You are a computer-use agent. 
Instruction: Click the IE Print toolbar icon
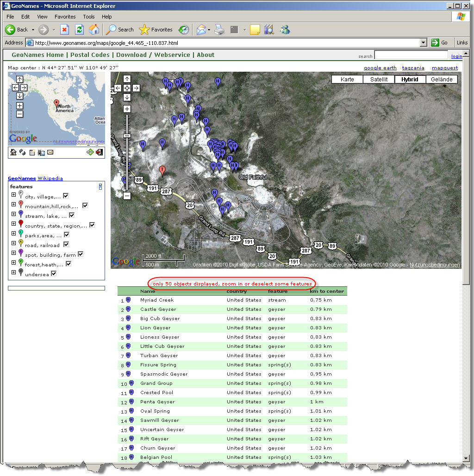219,30
